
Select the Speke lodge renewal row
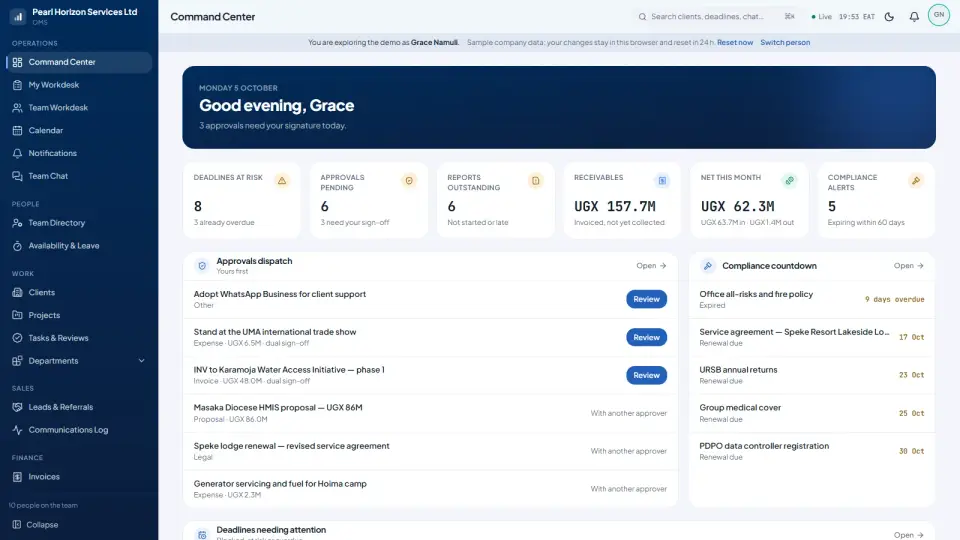(x=430, y=451)
